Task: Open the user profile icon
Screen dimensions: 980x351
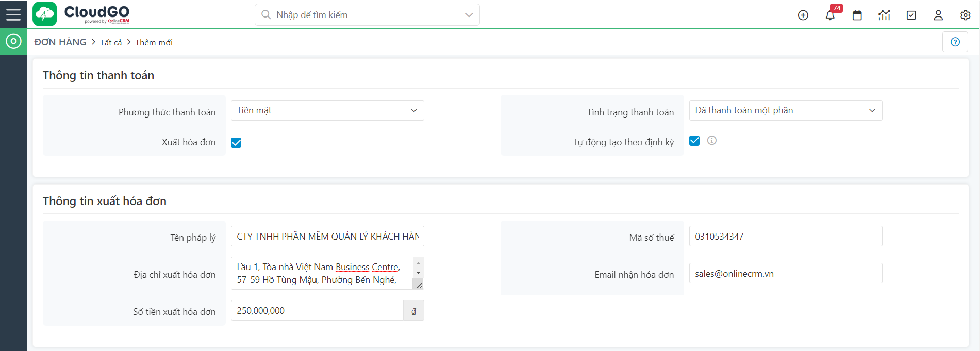Action: (x=938, y=15)
